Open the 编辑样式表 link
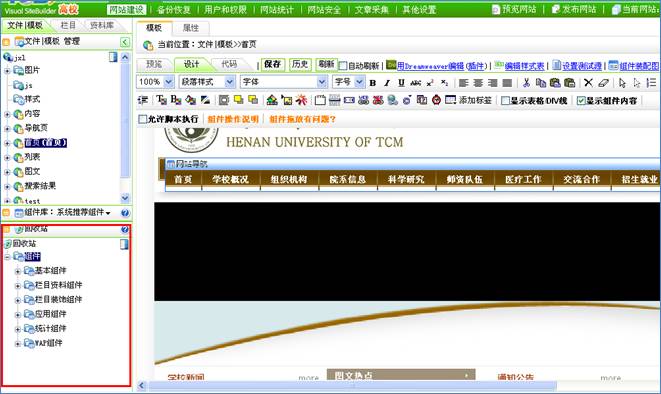The height and width of the screenshot is (394, 661). (x=524, y=66)
